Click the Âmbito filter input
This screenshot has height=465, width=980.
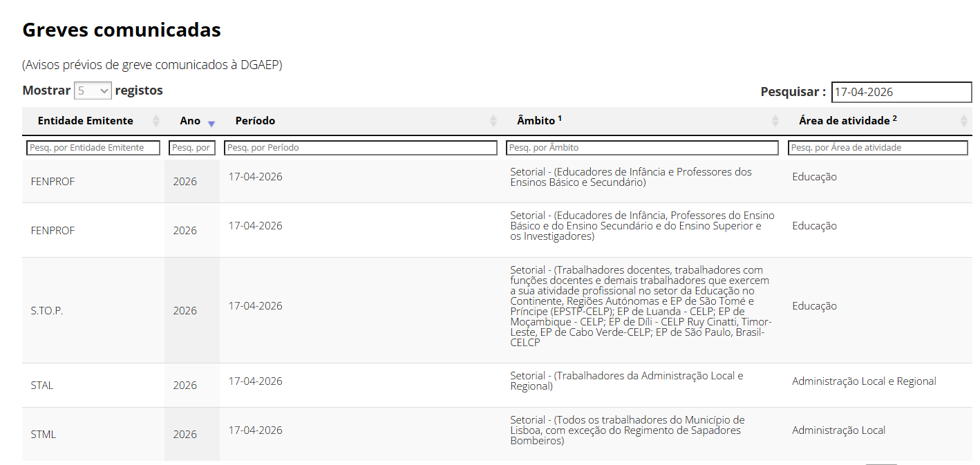(x=642, y=148)
